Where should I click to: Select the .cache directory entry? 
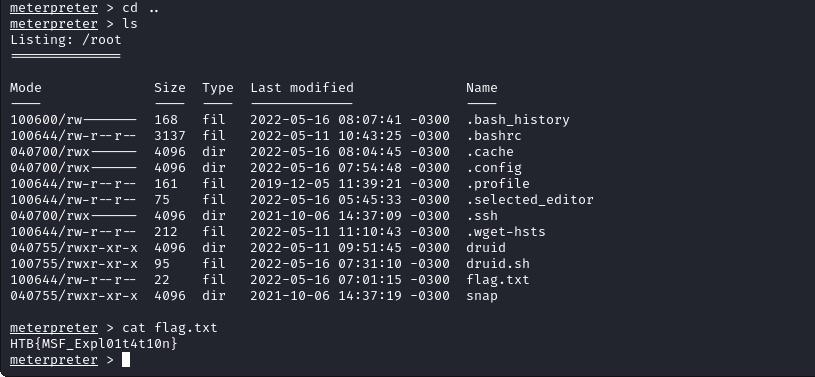(490, 152)
